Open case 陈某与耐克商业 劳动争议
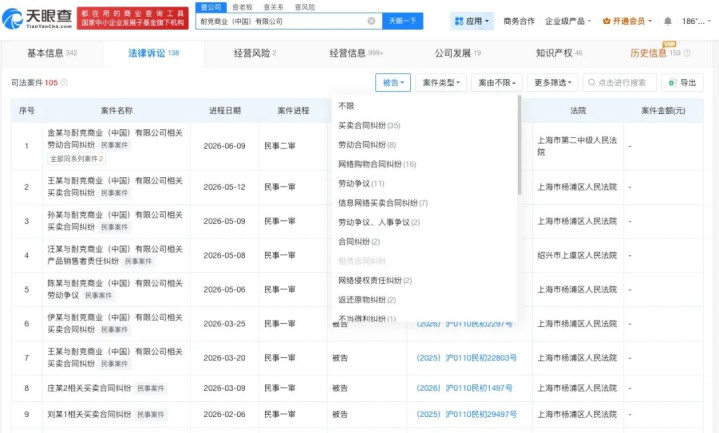The width and height of the screenshot is (719, 433). (x=115, y=289)
